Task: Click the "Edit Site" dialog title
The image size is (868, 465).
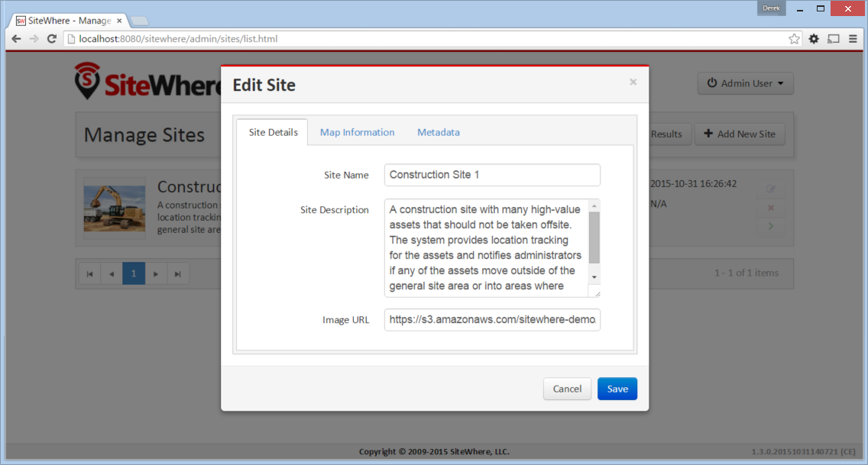Action: tap(264, 86)
